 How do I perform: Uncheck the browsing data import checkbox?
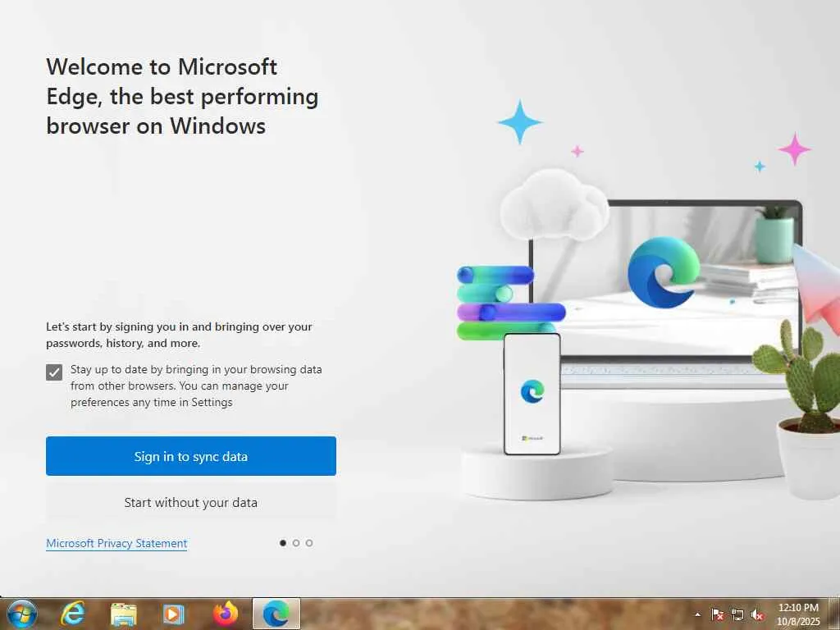click(54, 372)
